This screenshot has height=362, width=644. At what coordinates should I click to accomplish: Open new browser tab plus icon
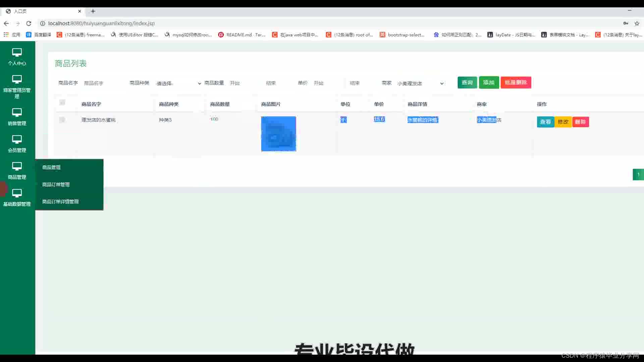click(93, 11)
